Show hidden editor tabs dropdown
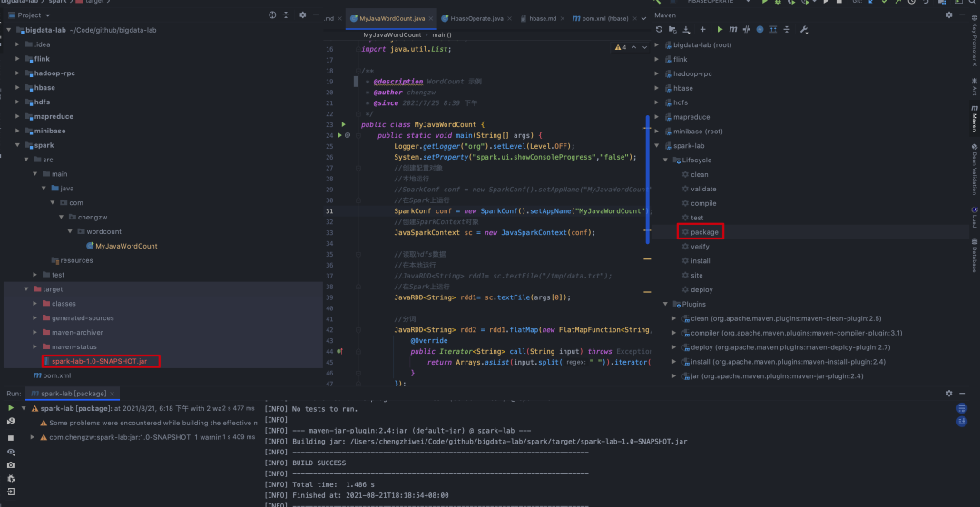 pyautogui.click(x=644, y=19)
